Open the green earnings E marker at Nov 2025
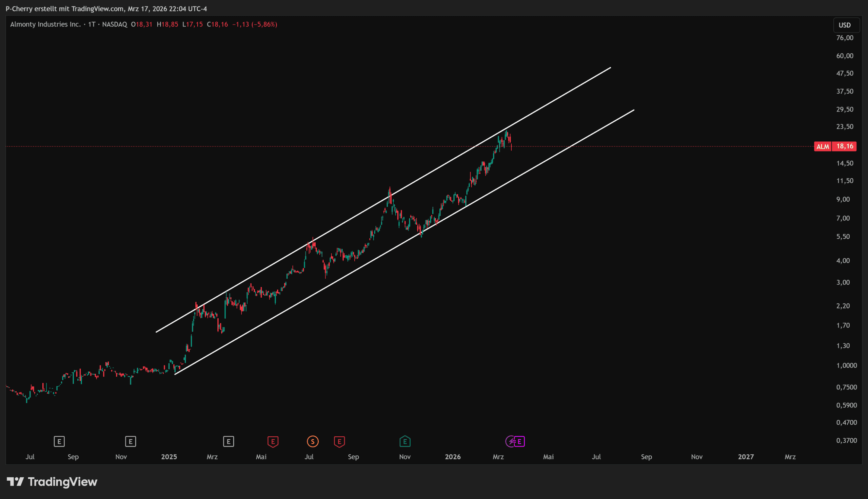 click(x=405, y=441)
